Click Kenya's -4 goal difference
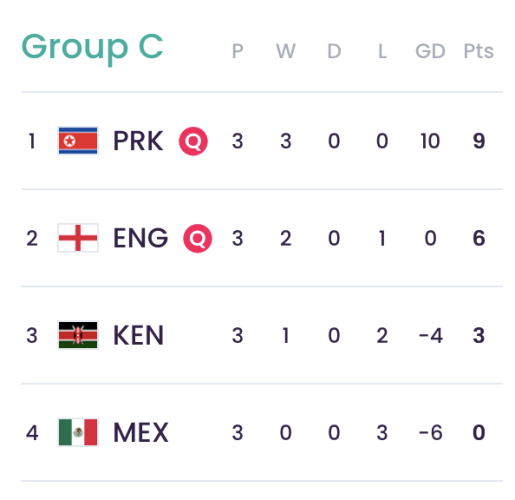 pyautogui.click(x=431, y=335)
